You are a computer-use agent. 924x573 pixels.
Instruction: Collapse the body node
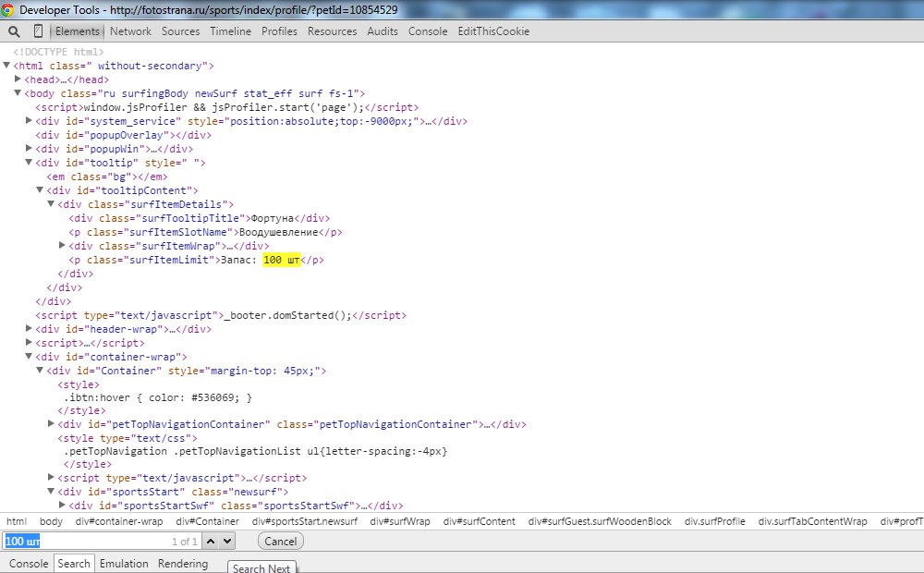click(18, 93)
